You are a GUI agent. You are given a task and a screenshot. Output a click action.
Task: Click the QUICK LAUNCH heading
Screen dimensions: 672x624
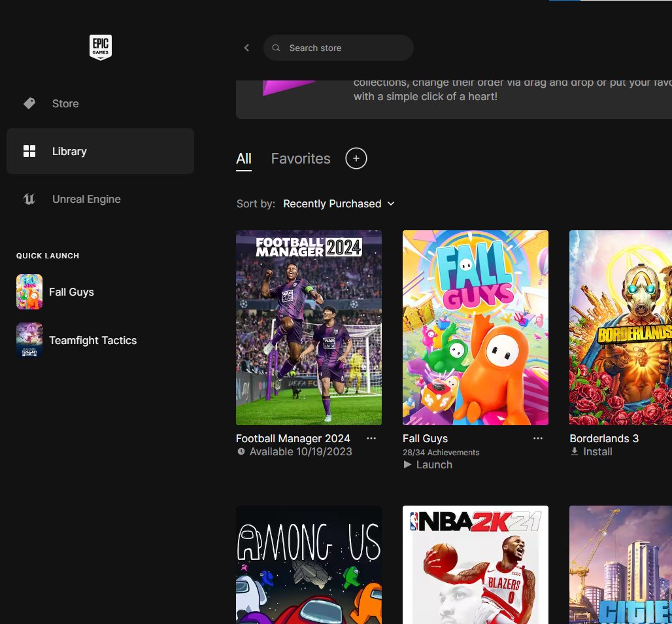tap(48, 256)
